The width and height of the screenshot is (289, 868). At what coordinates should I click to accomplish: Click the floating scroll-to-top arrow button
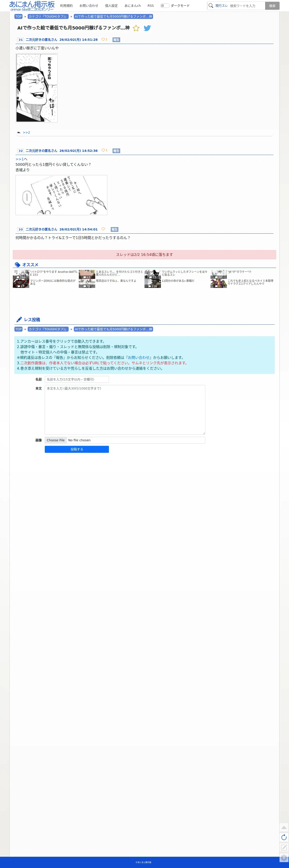point(284,828)
